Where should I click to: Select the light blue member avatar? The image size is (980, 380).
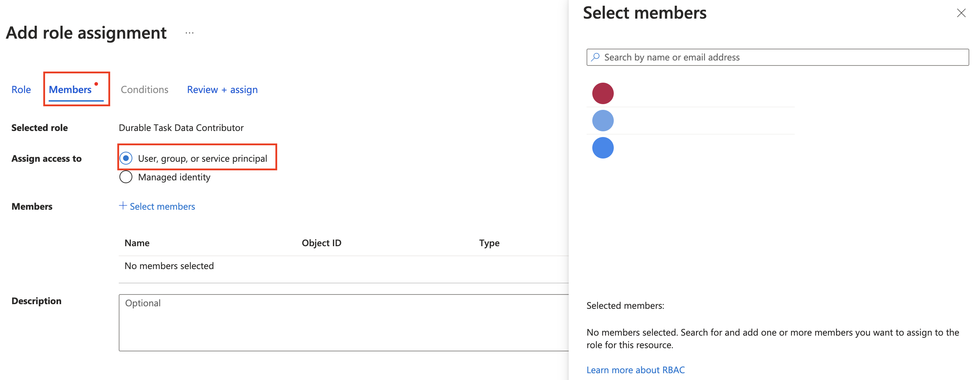(x=603, y=121)
